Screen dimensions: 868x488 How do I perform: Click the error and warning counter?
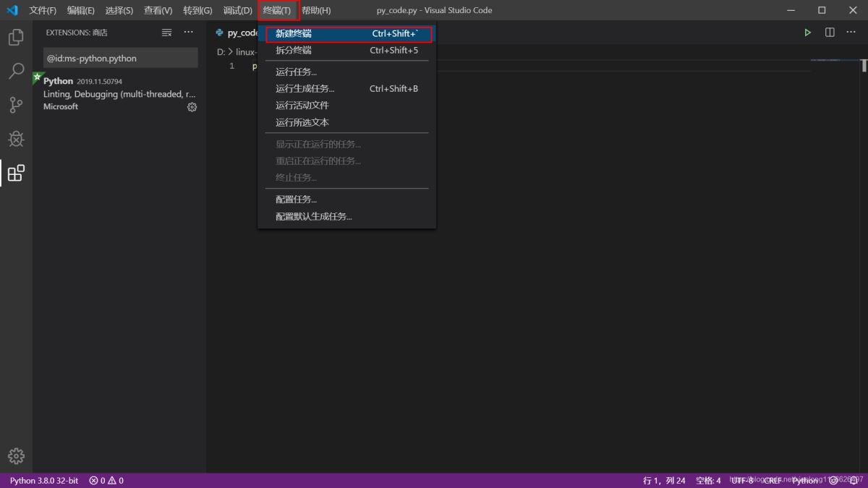(105, 480)
